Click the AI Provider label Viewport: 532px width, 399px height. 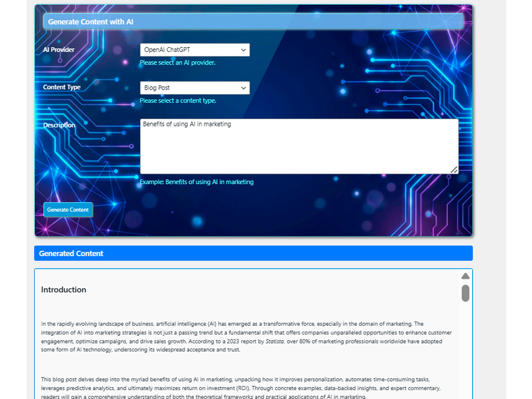pos(59,50)
